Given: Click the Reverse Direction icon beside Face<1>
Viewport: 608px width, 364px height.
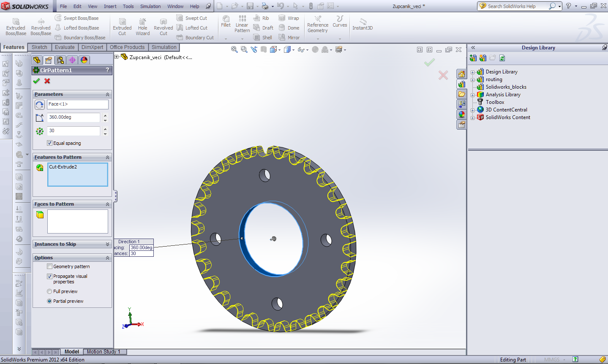Looking at the screenshot, I should click(x=40, y=105).
